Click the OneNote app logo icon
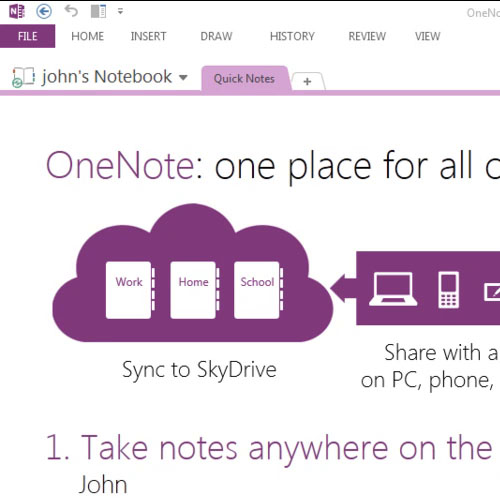 coord(17,12)
